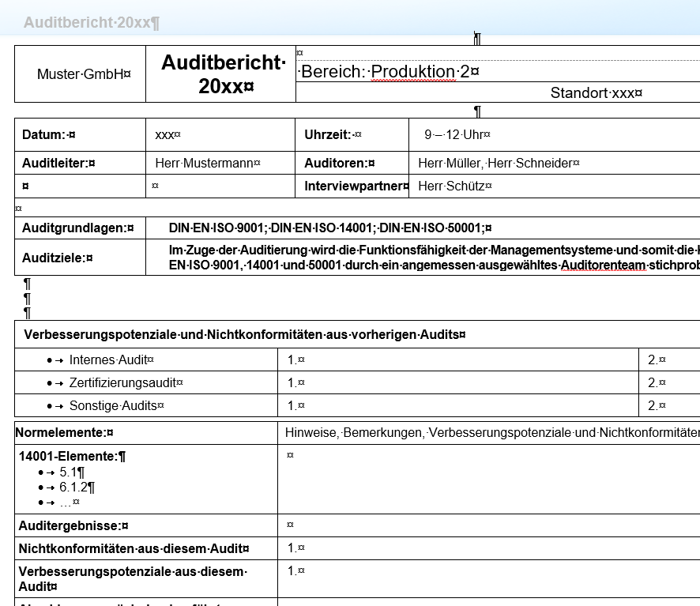Click the gray header text Auditbericht 20xx
This screenshot has width=700, height=606.
point(92,22)
